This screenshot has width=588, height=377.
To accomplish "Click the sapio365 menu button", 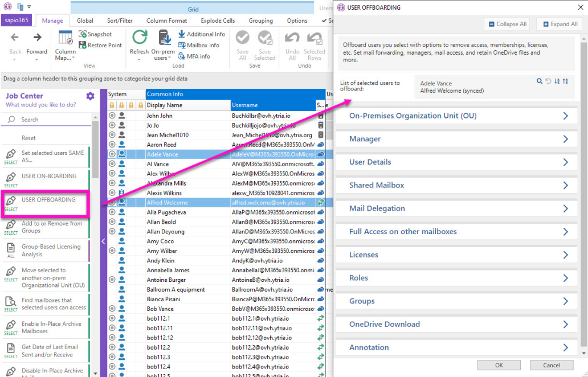I will [x=17, y=21].
